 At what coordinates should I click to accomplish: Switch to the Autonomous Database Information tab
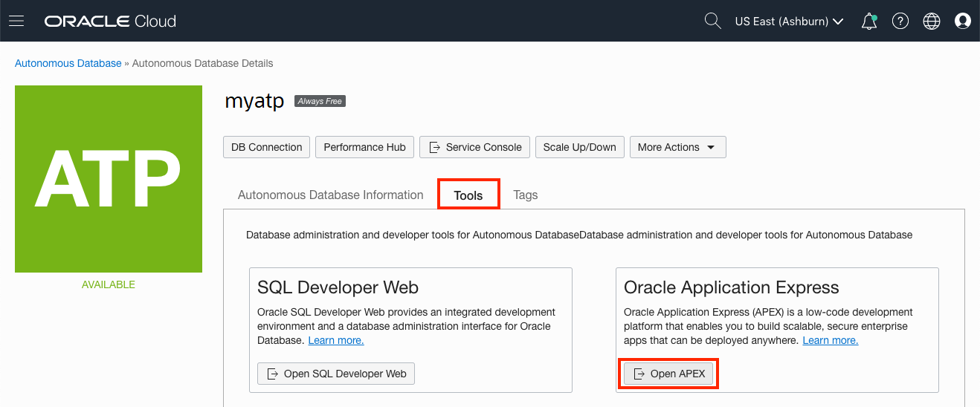330,195
